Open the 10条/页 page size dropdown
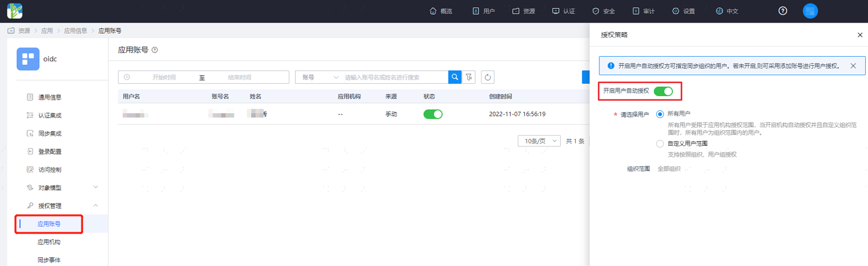Image resolution: width=868 pixels, height=266 pixels. tap(539, 141)
